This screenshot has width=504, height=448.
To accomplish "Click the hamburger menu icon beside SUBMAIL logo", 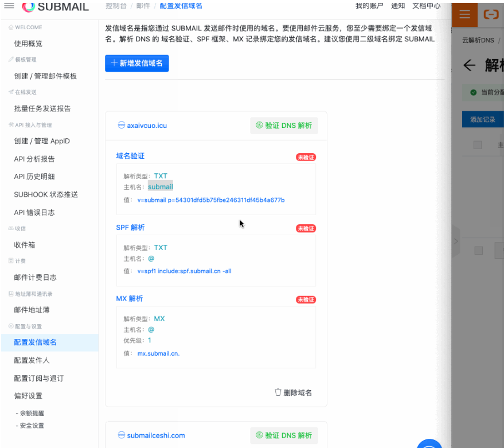I will pos(9,6).
